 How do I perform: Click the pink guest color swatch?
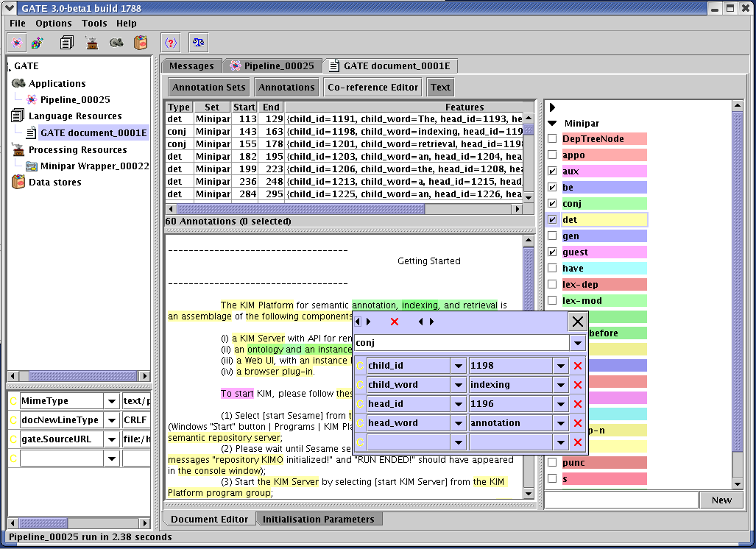[604, 252]
